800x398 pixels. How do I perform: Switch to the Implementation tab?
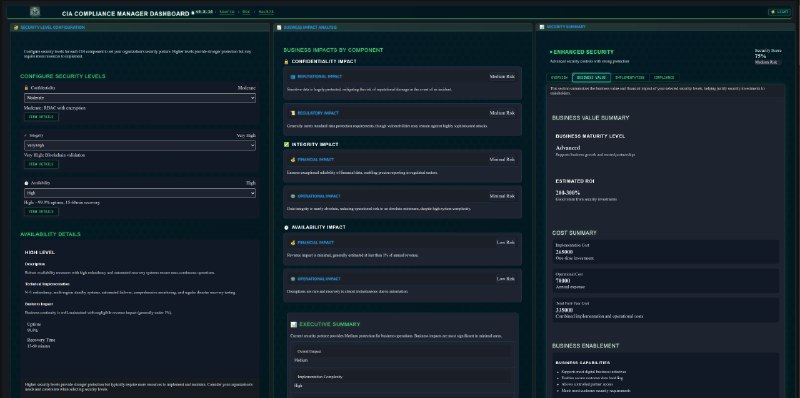coord(630,78)
